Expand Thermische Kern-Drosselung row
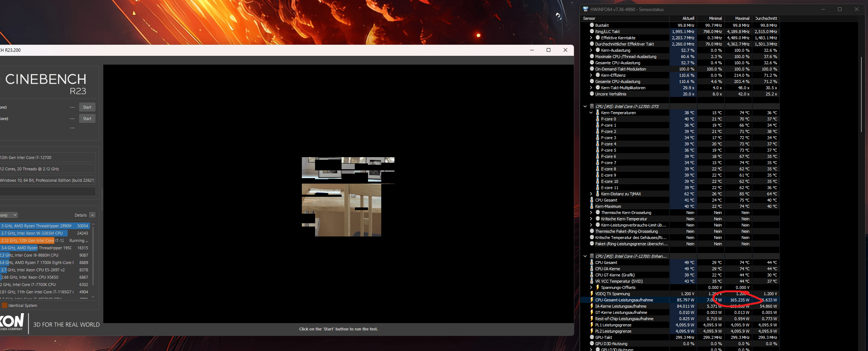This screenshot has height=351, width=868. click(591, 212)
